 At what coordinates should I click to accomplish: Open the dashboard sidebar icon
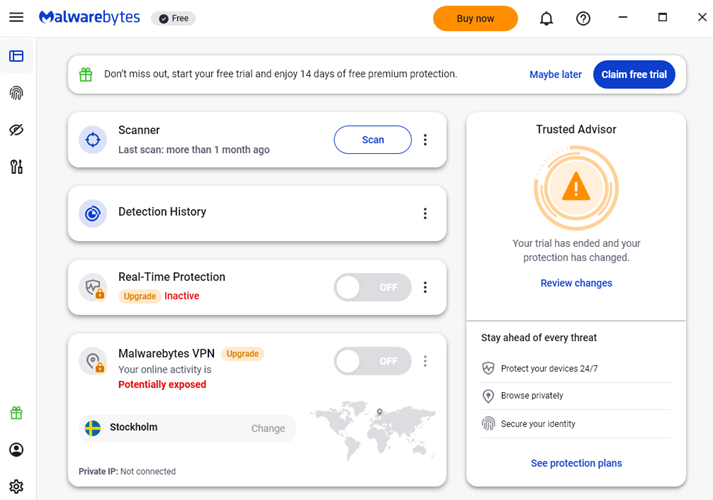pyautogui.click(x=16, y=56)
